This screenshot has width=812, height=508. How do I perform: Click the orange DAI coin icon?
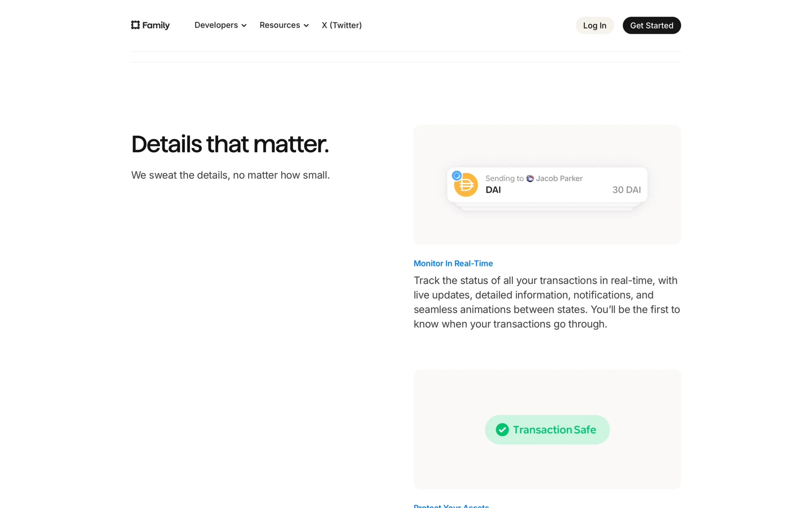(467, 185)
